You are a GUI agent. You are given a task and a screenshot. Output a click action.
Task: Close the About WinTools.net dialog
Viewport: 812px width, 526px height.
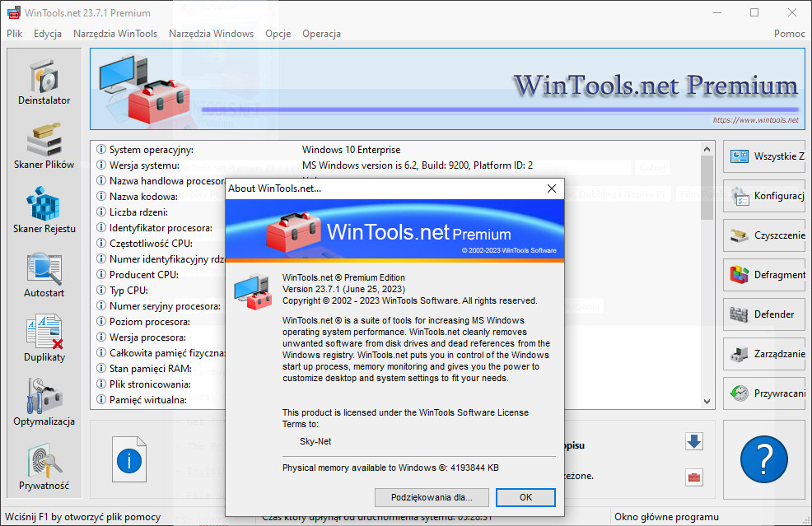(552, 189)
